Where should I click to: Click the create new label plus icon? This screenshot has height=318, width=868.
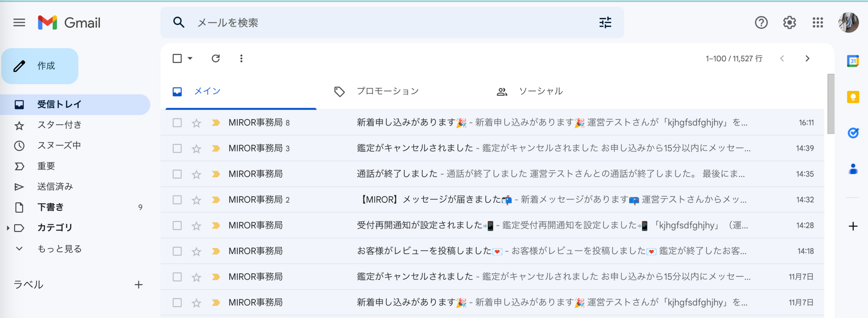click(138, 285)
